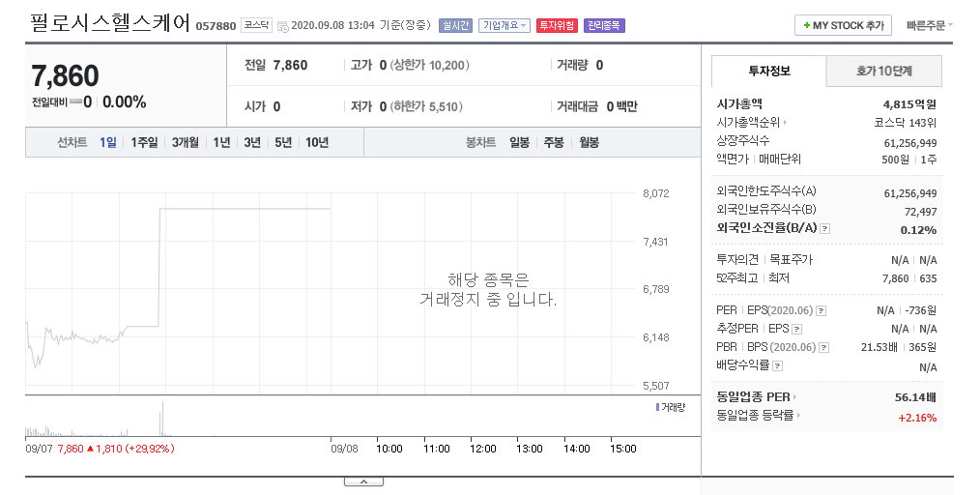The width and height of the screenshot is (980, 495).
Task: Click the 0.12% foreign ownership value
Action: [918, 230]
